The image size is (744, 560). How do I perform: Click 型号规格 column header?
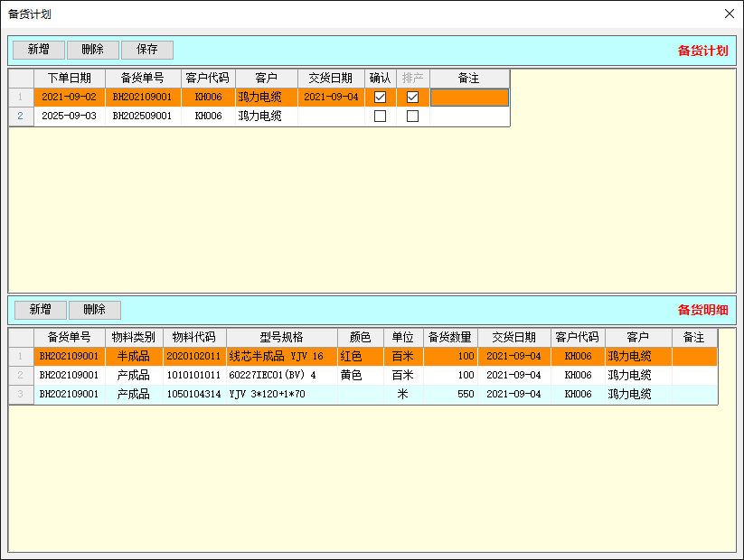280,337
